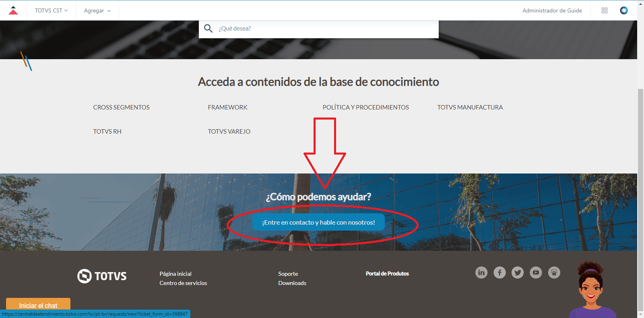Open the TOTVS VAREJO category
Image resolution: width=644 pixels, height=318 pixels.
pyautogui.click(x=229, y=132)
